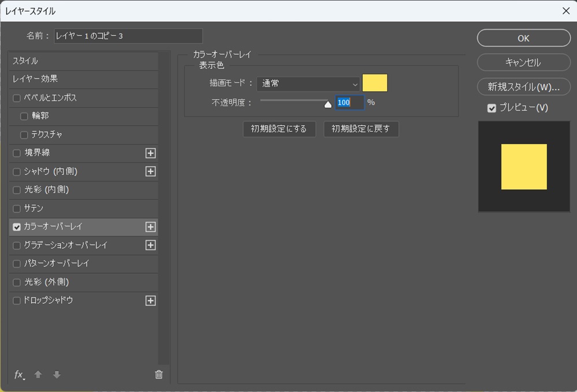Image resolution: width=577 pixels, height=392 pixels.
Task: Open the 描画モード dropdown set to 通常
Action: pyautogui.click(x=308, y=84)
